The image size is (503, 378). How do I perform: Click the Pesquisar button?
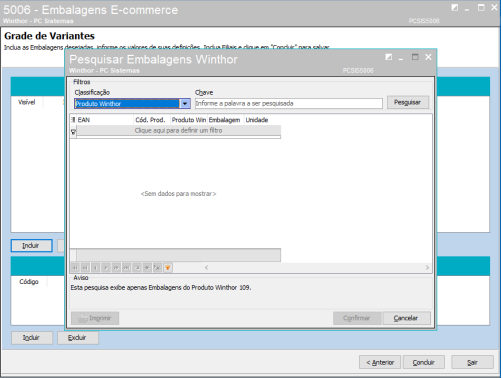tap(407, 102)
